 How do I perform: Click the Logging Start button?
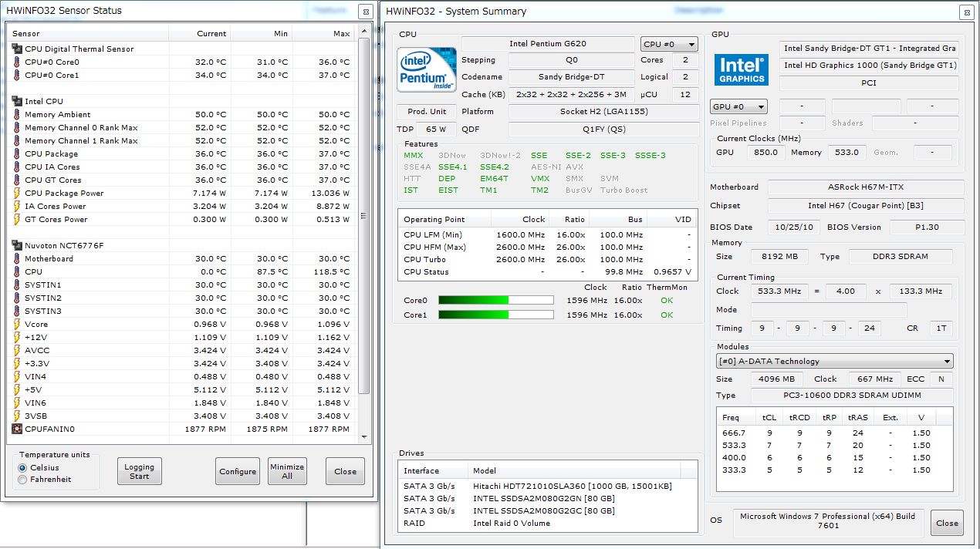pos(140,471)
